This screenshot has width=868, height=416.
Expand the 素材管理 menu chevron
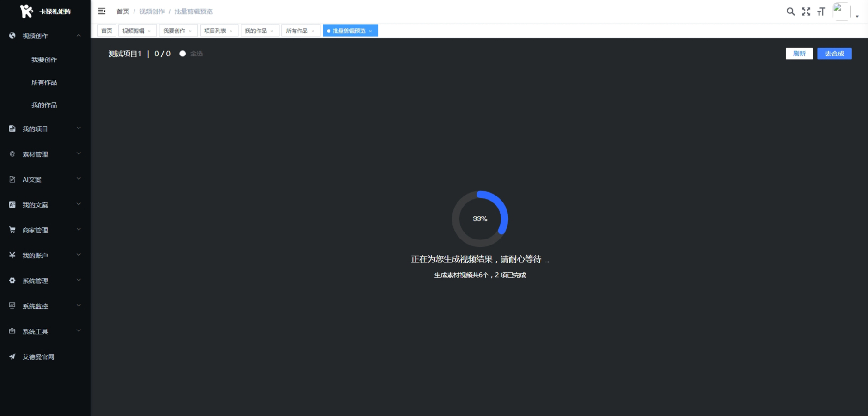79,153
